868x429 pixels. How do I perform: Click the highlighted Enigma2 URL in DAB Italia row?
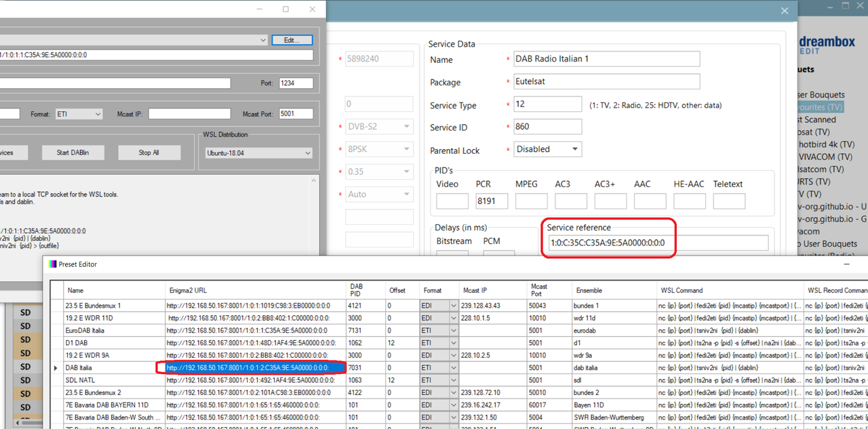pyautogui.click(x=256, y=367)
